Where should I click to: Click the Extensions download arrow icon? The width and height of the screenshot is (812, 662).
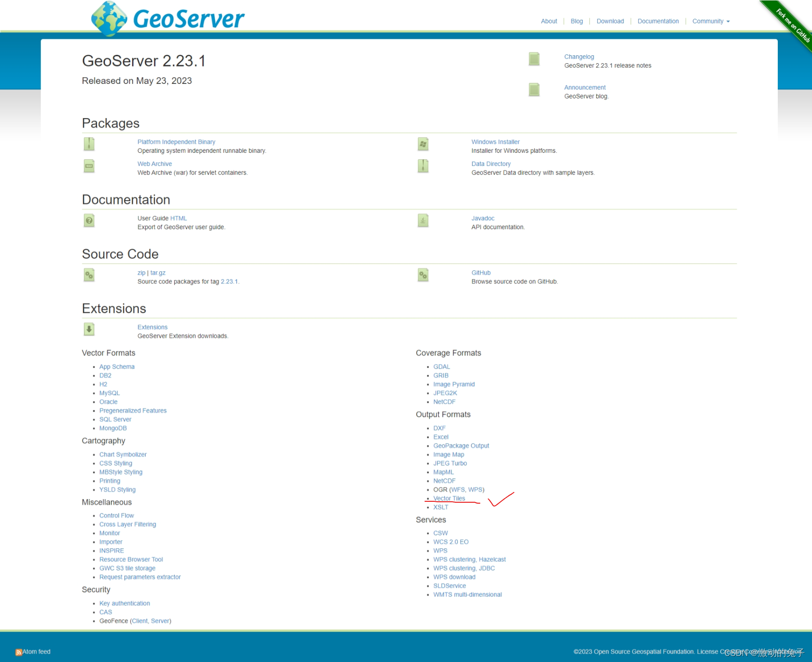[89, 329]
